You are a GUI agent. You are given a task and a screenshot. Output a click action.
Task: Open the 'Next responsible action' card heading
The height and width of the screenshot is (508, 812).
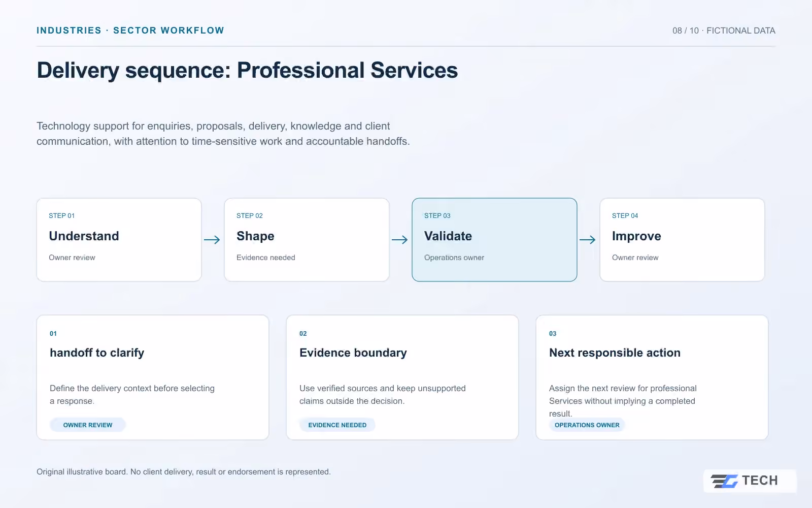tap(615, 353)
